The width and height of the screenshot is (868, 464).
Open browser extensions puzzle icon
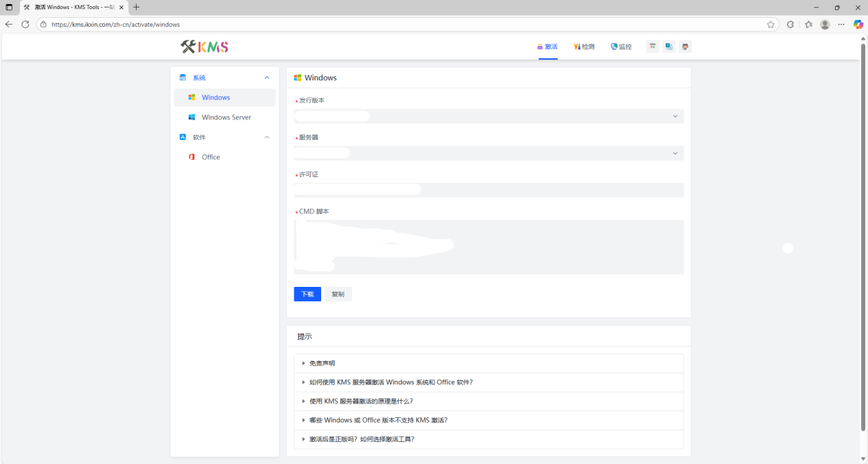790,24
